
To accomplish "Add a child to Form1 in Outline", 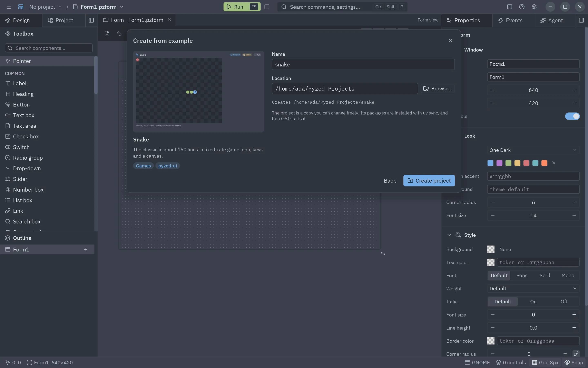I will pos(86,249).
